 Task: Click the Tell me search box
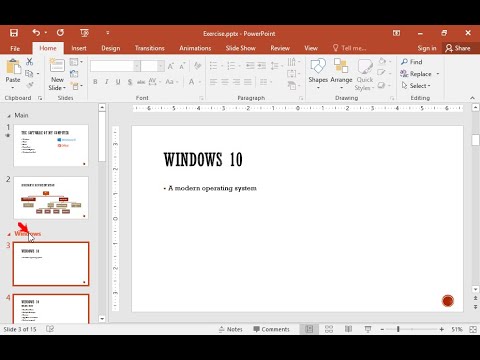coord(350,48)
